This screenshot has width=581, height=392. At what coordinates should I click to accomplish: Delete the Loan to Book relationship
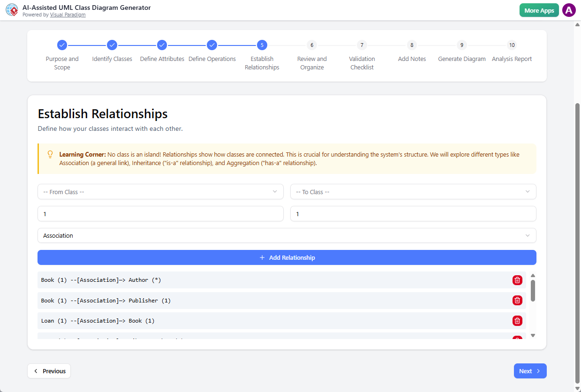coord(517,321)
